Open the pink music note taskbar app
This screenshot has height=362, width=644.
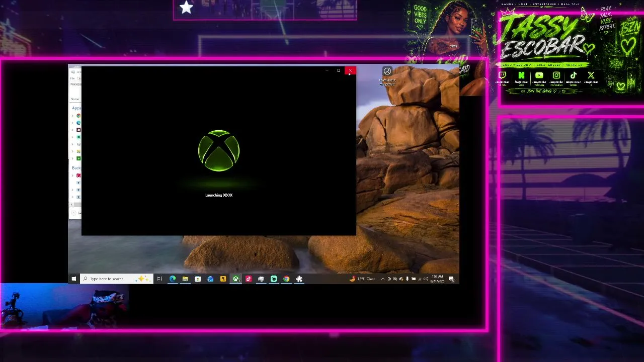click(249, 279)
